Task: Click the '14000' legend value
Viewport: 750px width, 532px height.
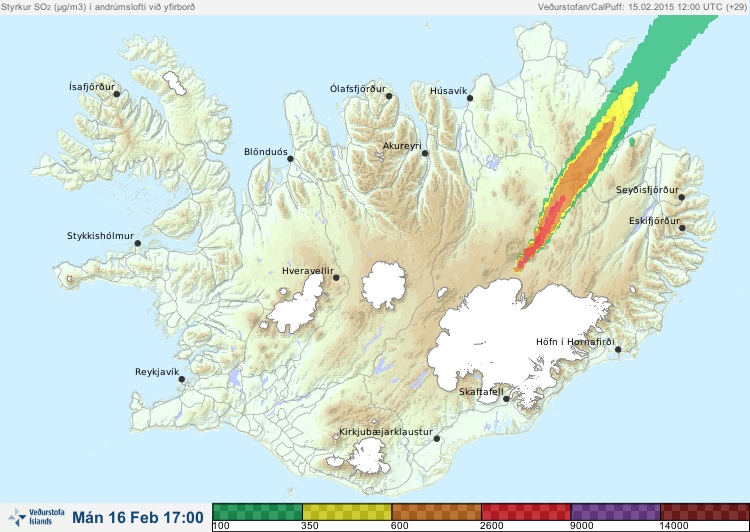Action: (674, 526)
